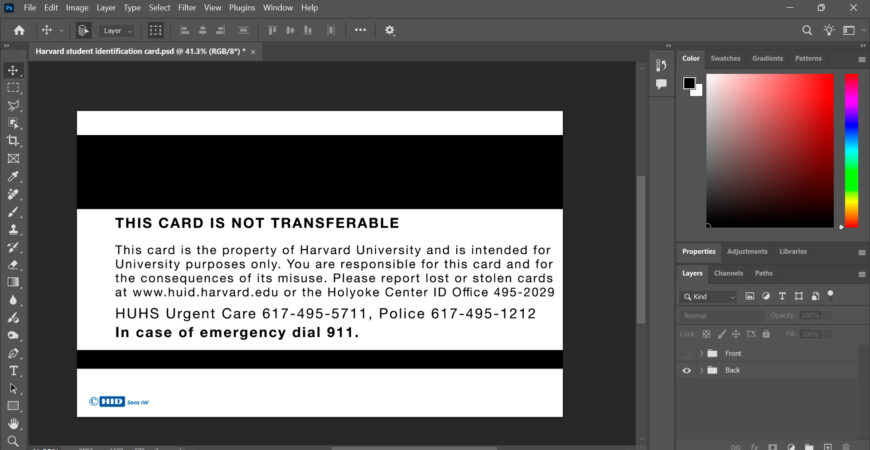Image resolution: width=870 pixels, height=450 pixels.
Task: Click the foreground color swatch
Action: click(x=689, y=83)
